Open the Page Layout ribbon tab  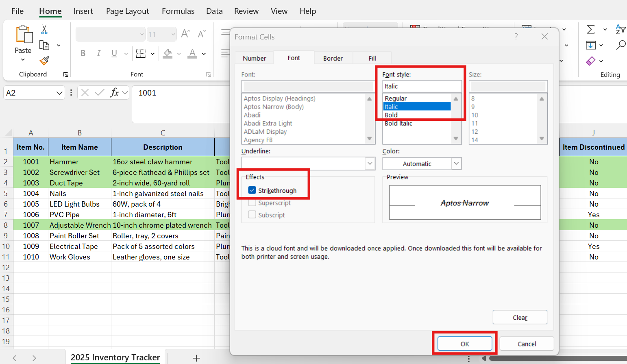click(127, 11)
